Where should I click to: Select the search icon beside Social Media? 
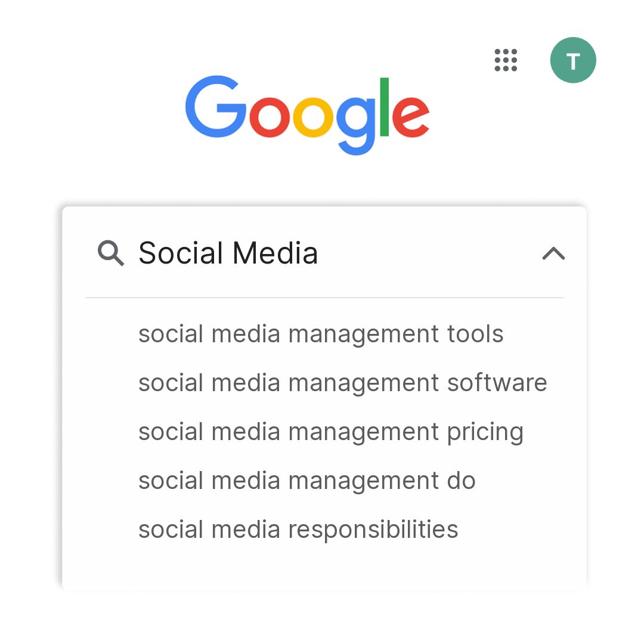111,253
